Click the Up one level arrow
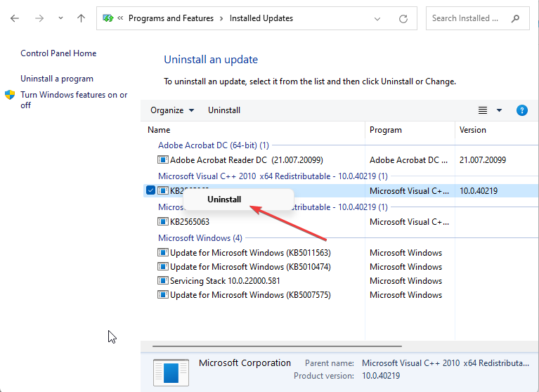The width and height of the screenshot is (539, 392). pos(81,18)
